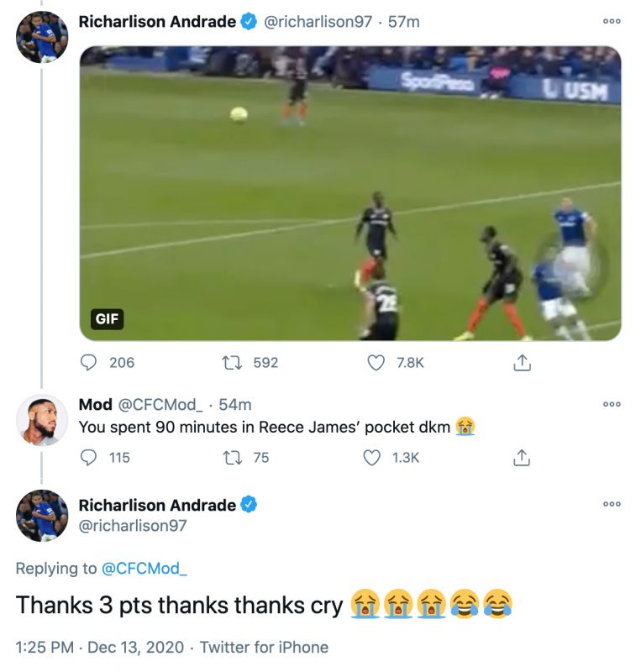This screenshot has width=636, height=672.
Task: Like the GIF tweet with 7.8K likes
Action: pyautogui.click(x=376, y=363)
